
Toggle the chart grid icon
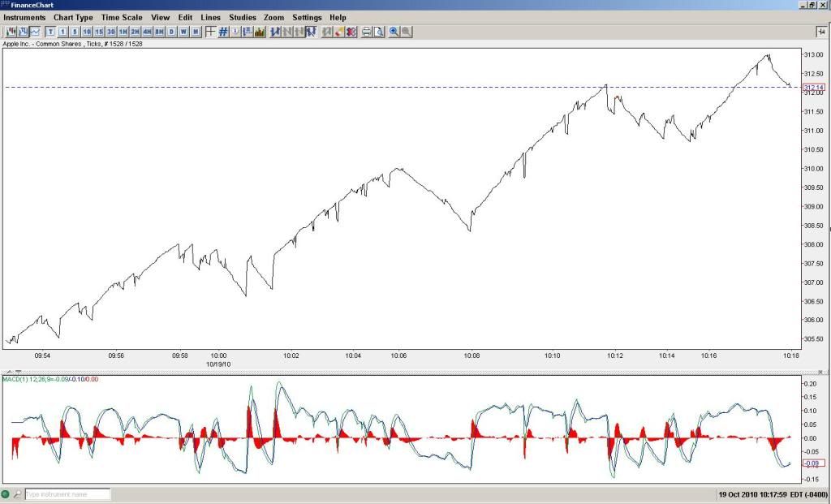[x=222, y=32]
